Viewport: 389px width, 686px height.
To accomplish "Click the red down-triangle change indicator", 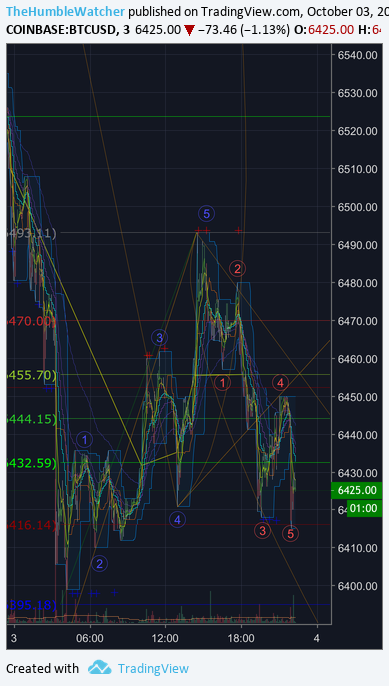I will [x=189, y=30].
